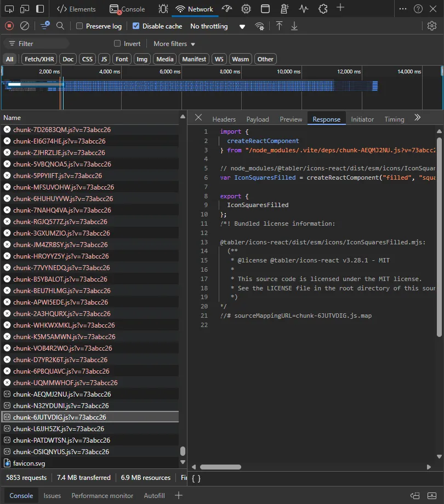Viewport: 444px width, 504px height.
Task: Import HAR file upload arrow
Action: [280, 26]
